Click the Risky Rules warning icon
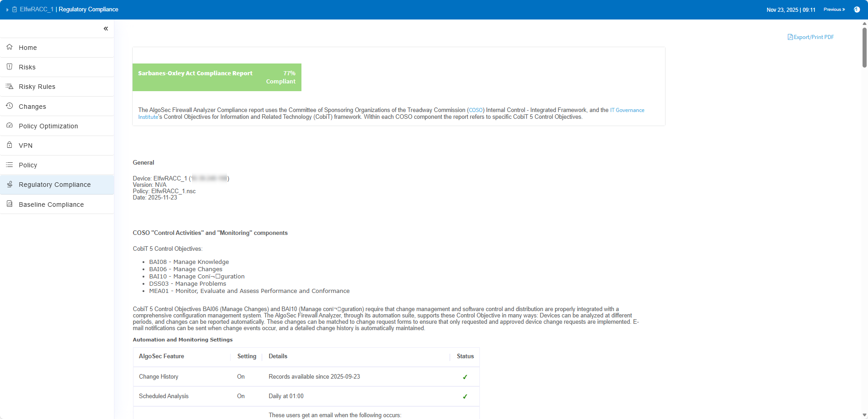The image size is (868, 419). pos(10,86)
